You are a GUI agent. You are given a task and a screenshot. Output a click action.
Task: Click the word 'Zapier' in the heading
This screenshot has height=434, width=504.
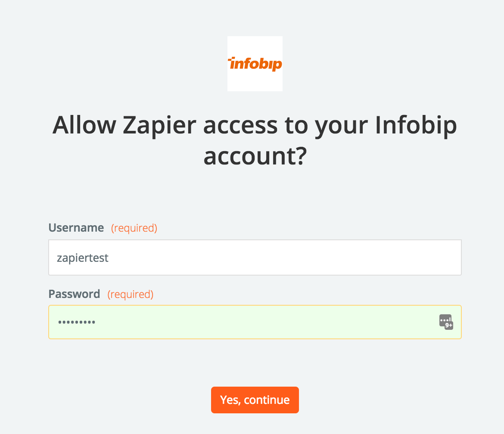point(159,125)
